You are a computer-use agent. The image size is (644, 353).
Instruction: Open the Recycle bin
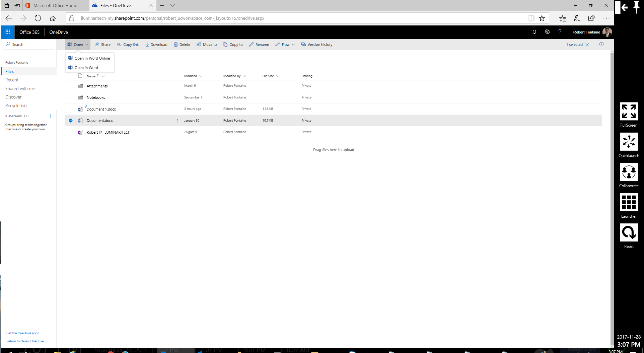click(x=16, y=105)
